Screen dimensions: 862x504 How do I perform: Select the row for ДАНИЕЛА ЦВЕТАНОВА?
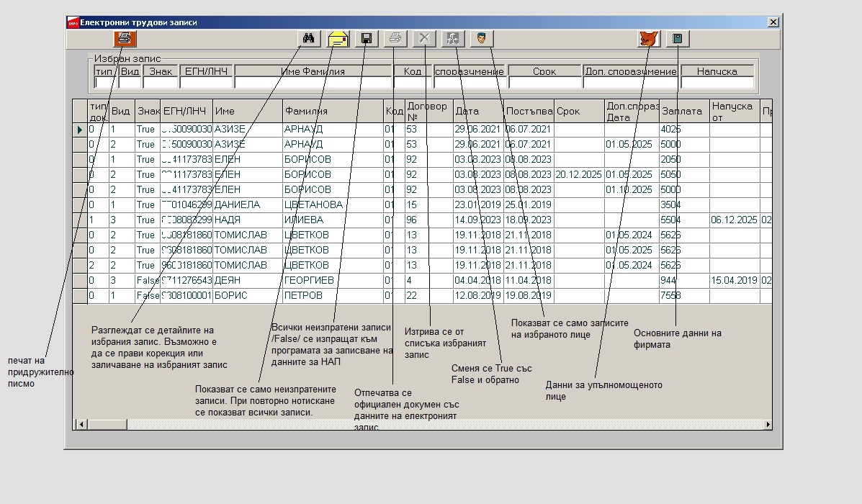tap(422, 204)
